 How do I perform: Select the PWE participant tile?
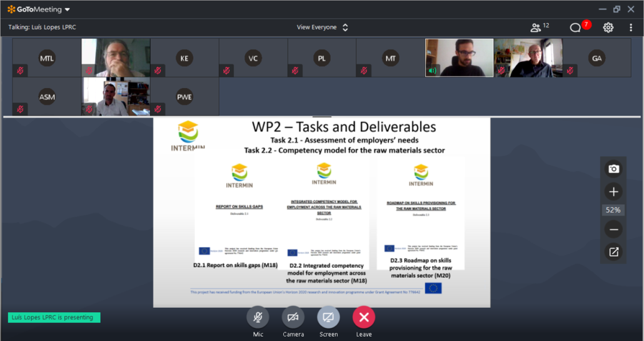[x=184, y=97]
